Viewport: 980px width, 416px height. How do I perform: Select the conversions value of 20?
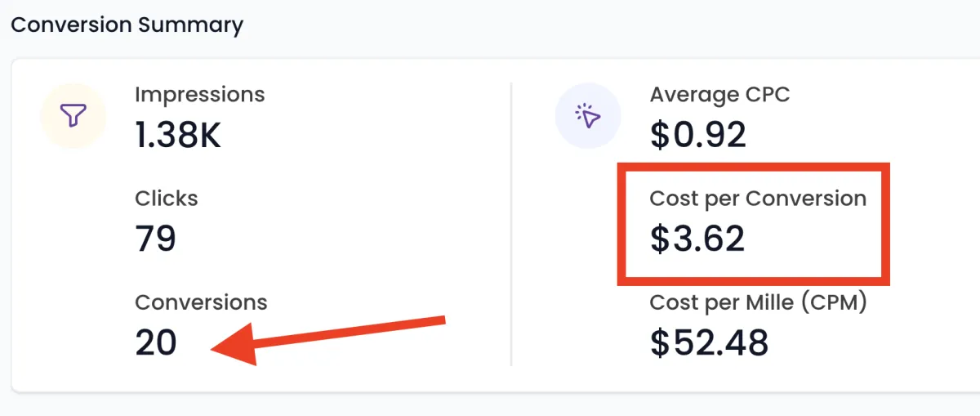[156, 342]
